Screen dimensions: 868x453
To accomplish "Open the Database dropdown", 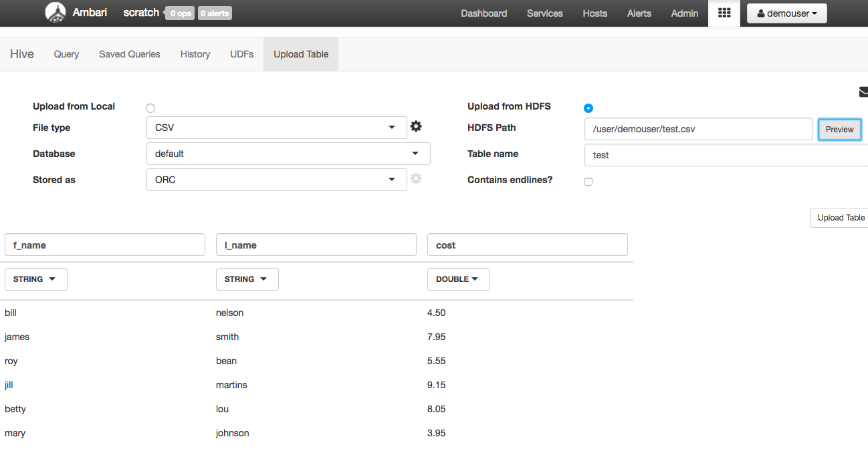I will pos(288,153).
